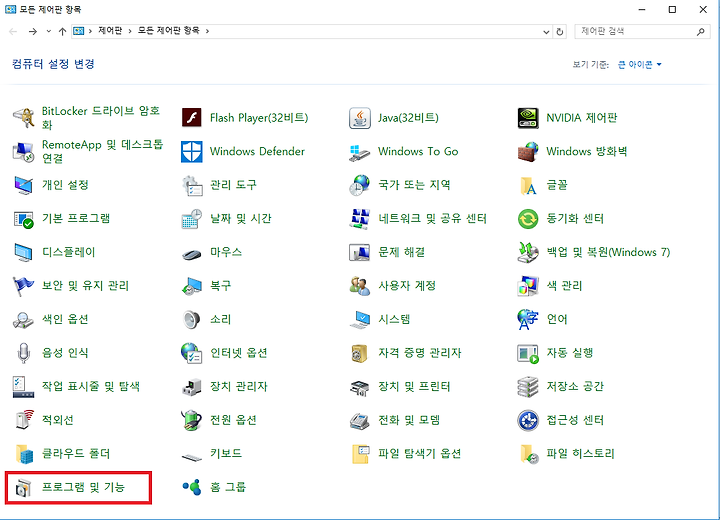The height and width of the screenshot is (520, 720).
Task: Open the 저장소 공간 link
Action: click(574, 386)
